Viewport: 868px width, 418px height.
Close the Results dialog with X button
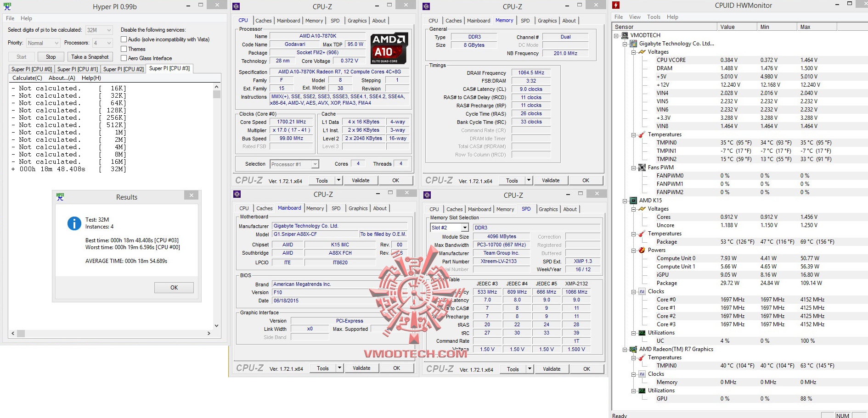[192, 195]
